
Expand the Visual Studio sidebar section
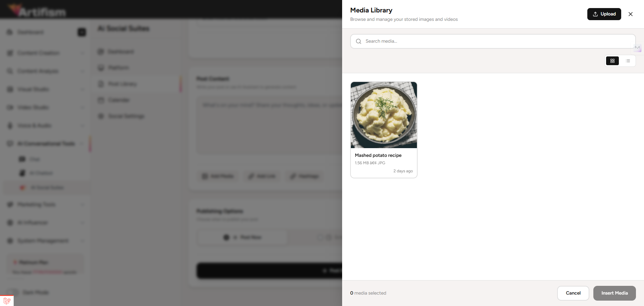[45, 89]
